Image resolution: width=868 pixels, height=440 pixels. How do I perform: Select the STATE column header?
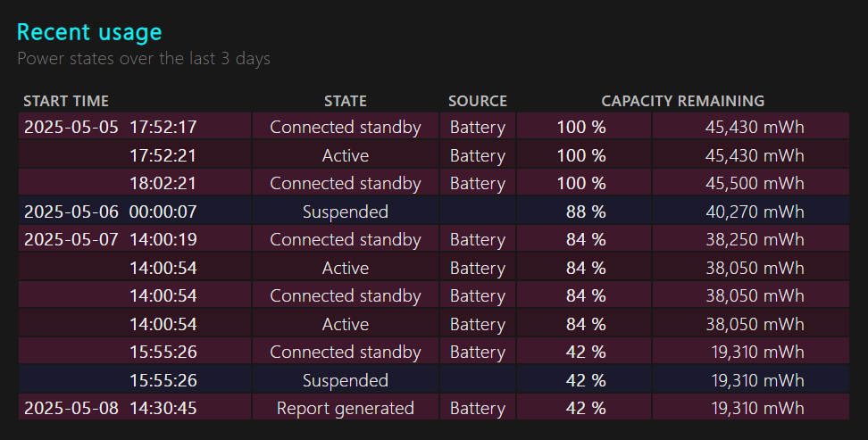point(345,101)
